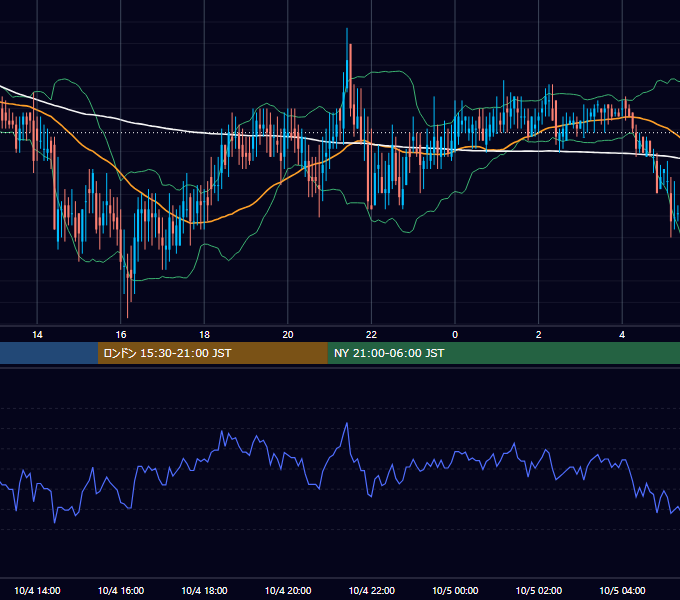Click the 20 hour axis label
Viewport: 680px width, 600px height.
[x=288, y=335]
